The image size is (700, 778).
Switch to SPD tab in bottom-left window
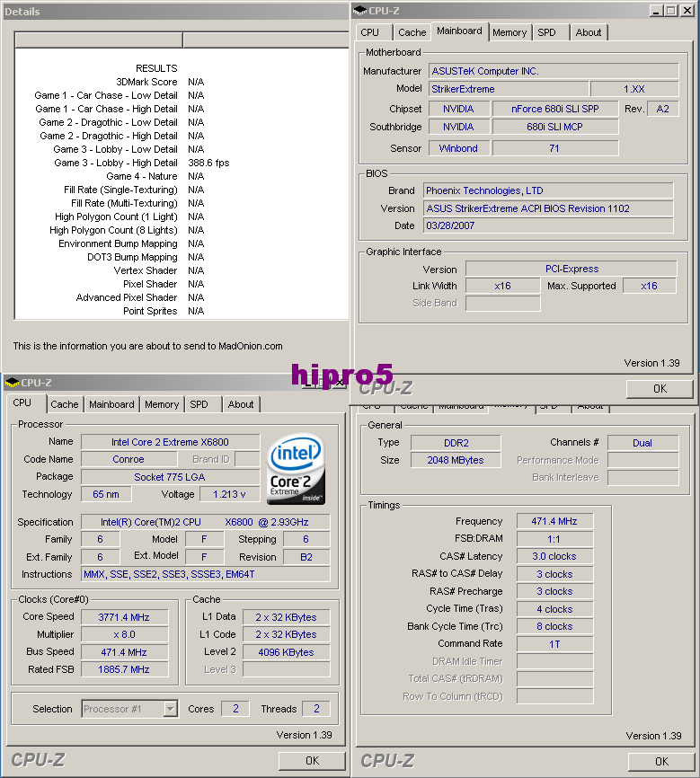[199, 404]
